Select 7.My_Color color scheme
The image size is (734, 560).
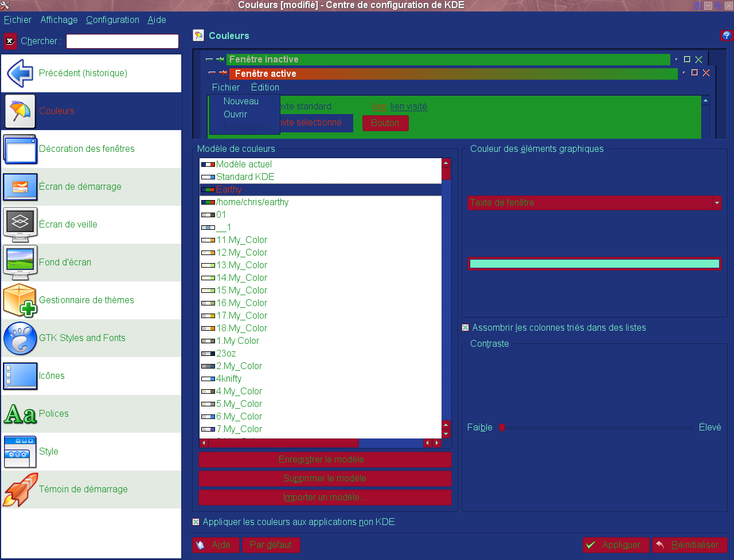tap(321, 429)
